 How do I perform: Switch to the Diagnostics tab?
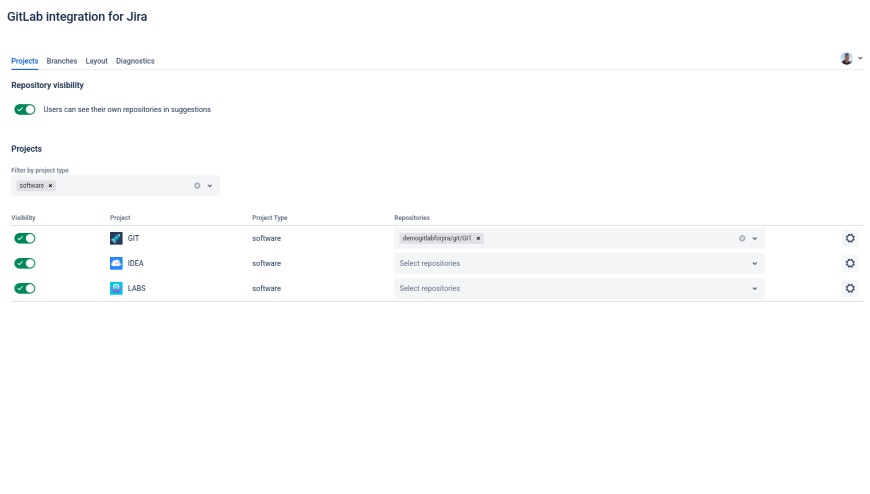point(135,61)
